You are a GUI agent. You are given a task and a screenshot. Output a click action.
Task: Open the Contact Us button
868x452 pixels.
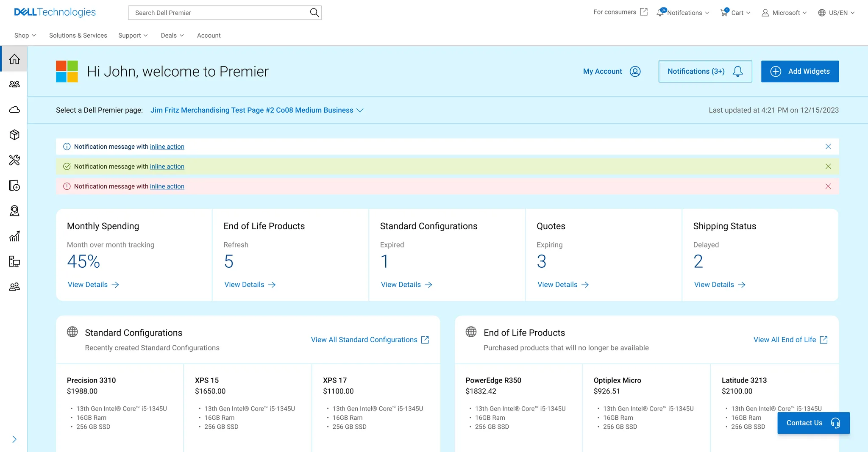813,423
